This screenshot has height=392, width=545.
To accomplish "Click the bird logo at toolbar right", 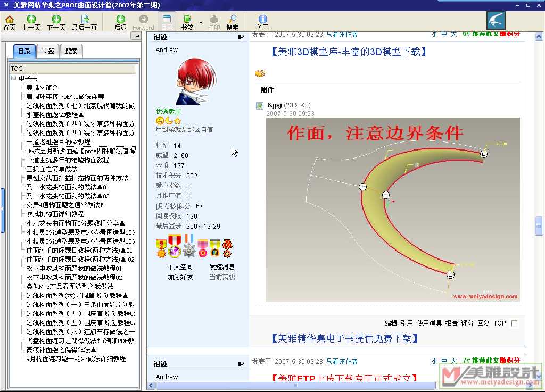I will (496, 21).
